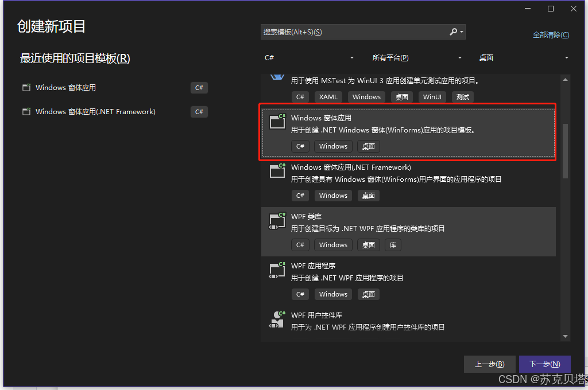The width and height of the screenshot is (588, 390).
Task: Click the WinUI unit test template icon
Action: (277, 77)
